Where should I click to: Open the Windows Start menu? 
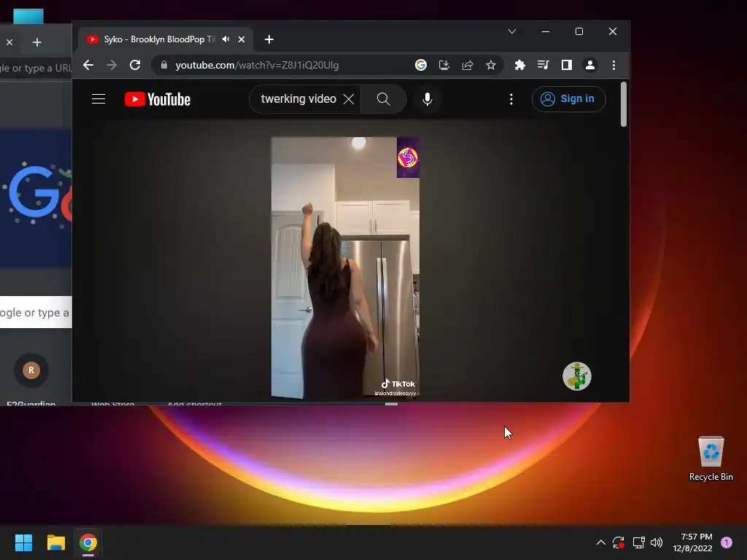(24, 542)
